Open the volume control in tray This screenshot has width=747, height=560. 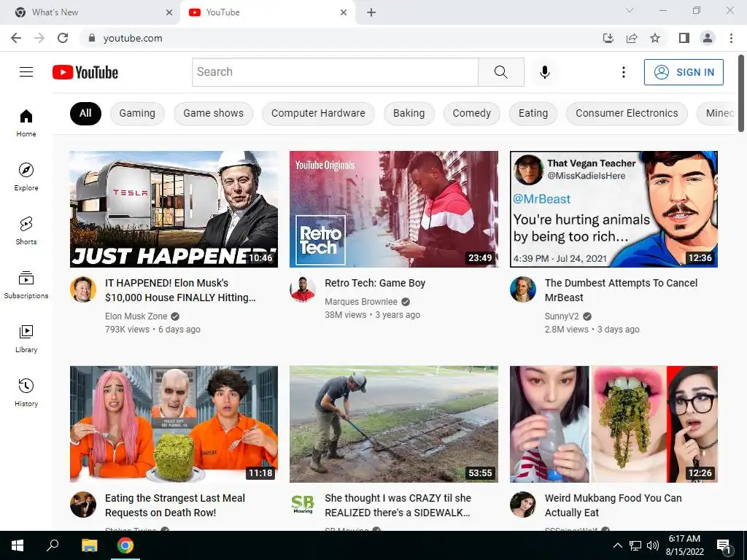[x=653, y=545]
